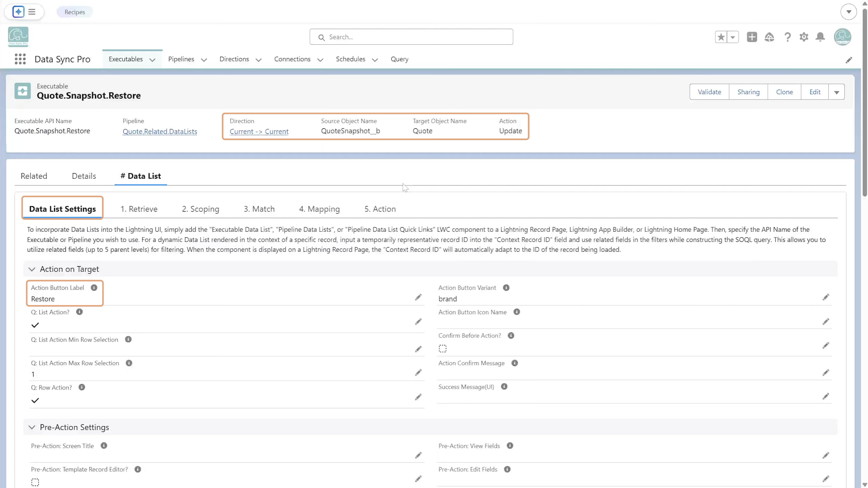Toggle Pre-Action: Template Record Editor? checkbox

tap(35, 483)
